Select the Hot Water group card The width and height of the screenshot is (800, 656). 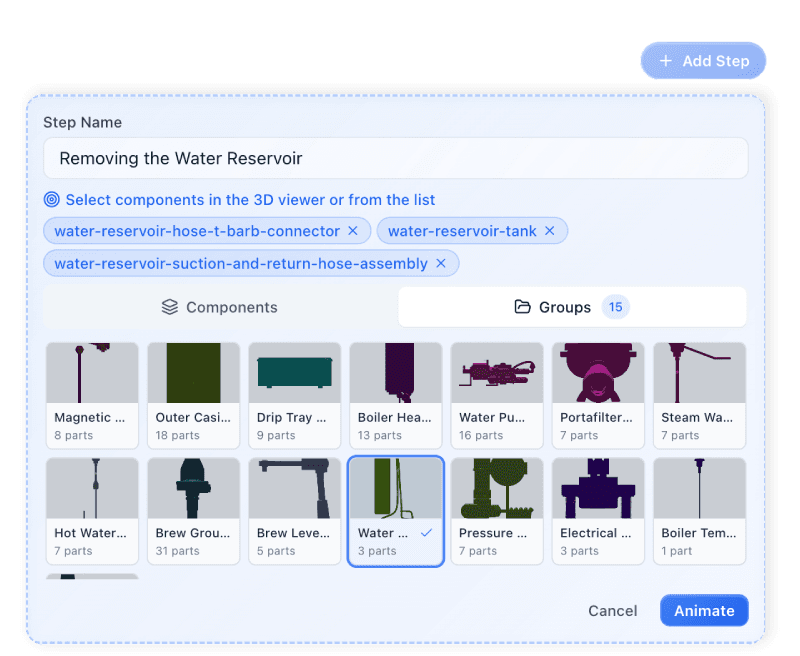click(x=92, y=511)
